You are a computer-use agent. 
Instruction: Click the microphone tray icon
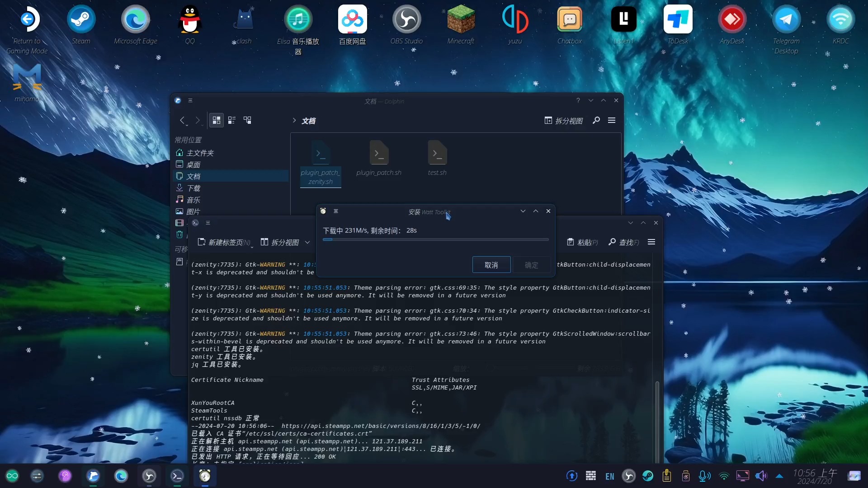click(704, 476)
